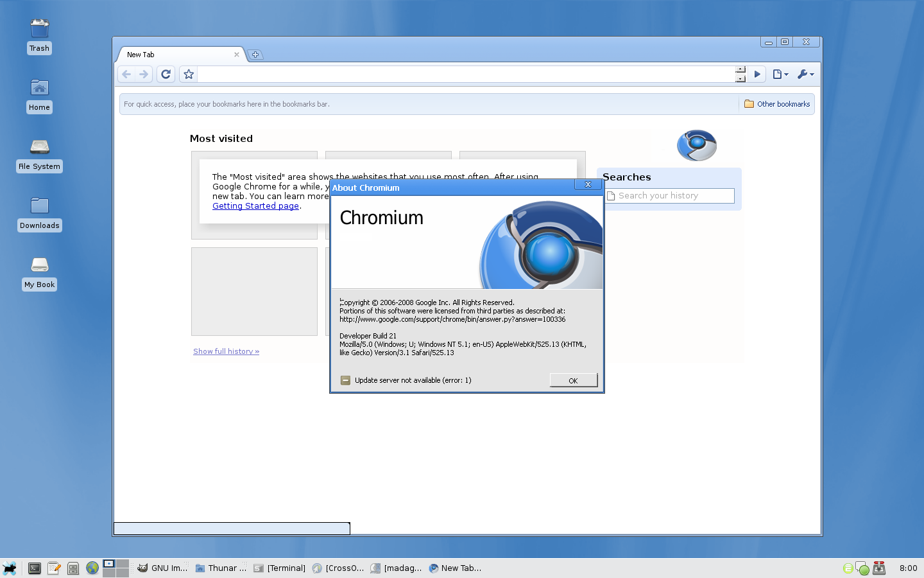Go back using the back arrow
The image size is (924, 578).
tap(126, 74)
